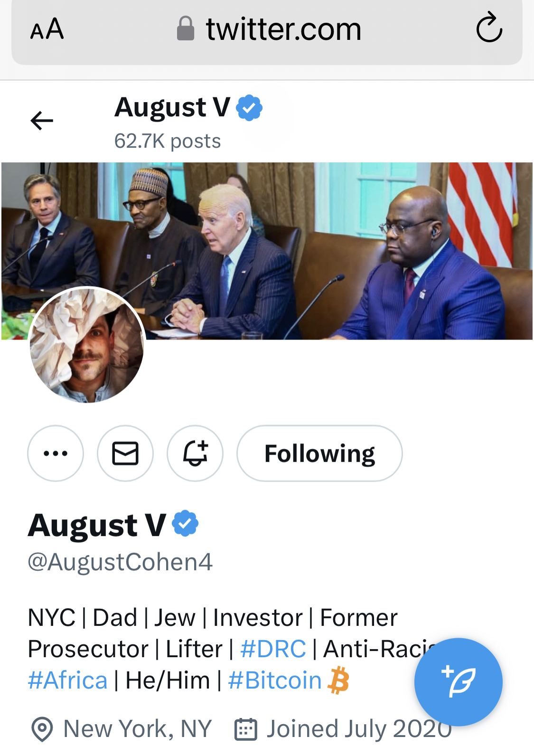Open the #Bitcoin hashtag link
534x756 pixels.
tap(275, 680)
